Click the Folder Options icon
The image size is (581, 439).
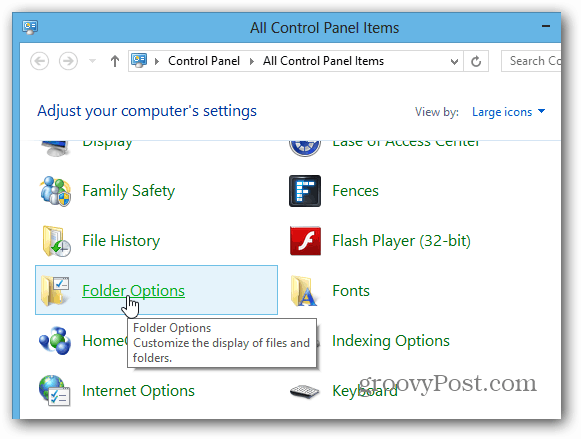55,291
